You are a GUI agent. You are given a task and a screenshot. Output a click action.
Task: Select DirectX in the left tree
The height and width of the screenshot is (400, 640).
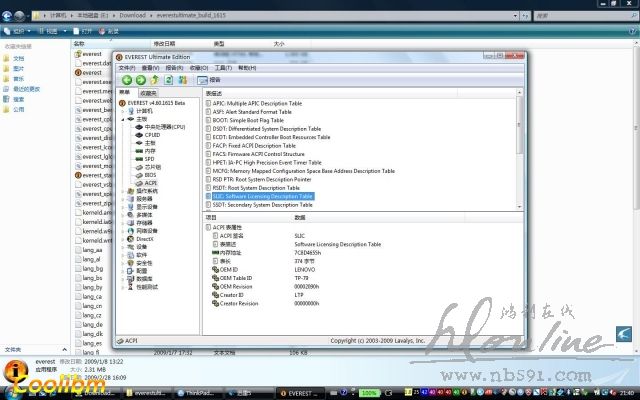144,239
